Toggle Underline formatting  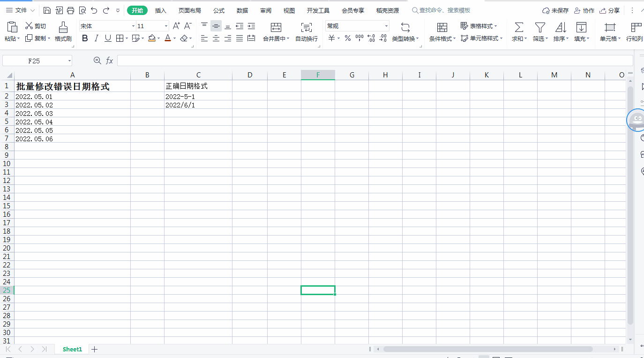[108, 38]
